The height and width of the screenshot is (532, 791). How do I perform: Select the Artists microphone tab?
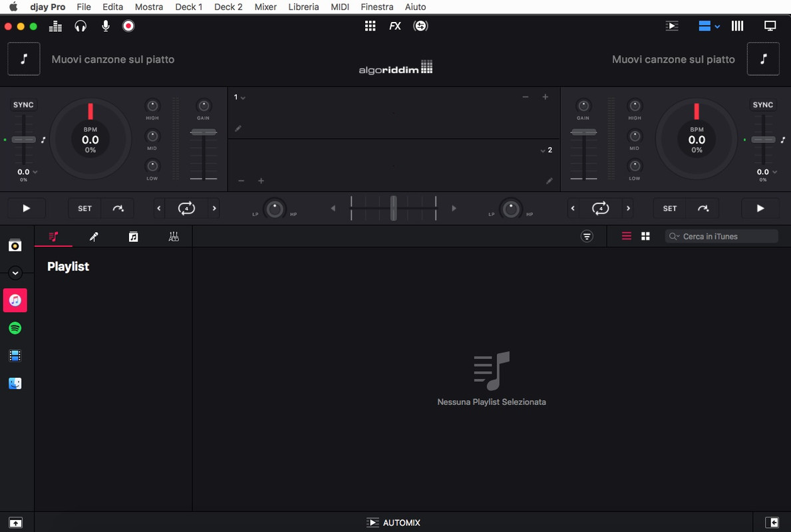93,237
